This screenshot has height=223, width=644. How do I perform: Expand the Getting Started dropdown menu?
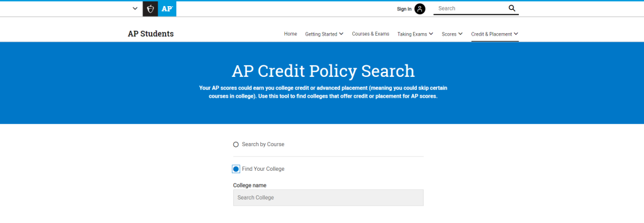tap(324, 34)
